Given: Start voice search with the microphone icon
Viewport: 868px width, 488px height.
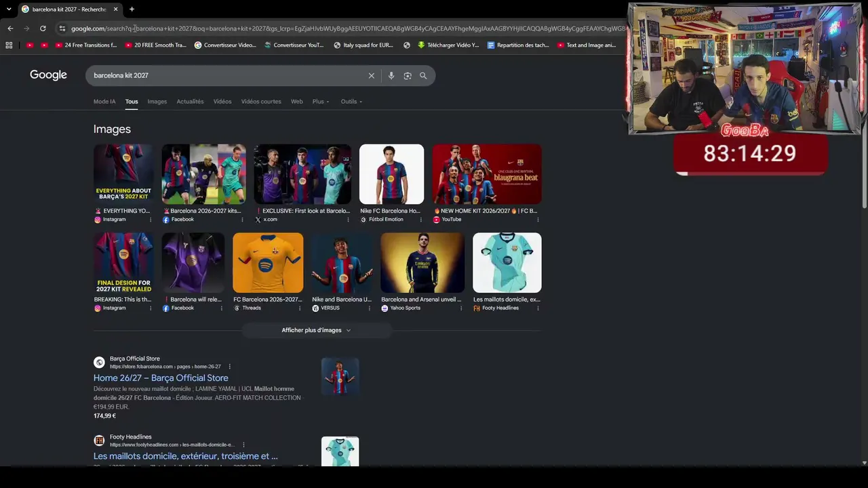Looking at the screenshot, I should click(x=391, y=75).
